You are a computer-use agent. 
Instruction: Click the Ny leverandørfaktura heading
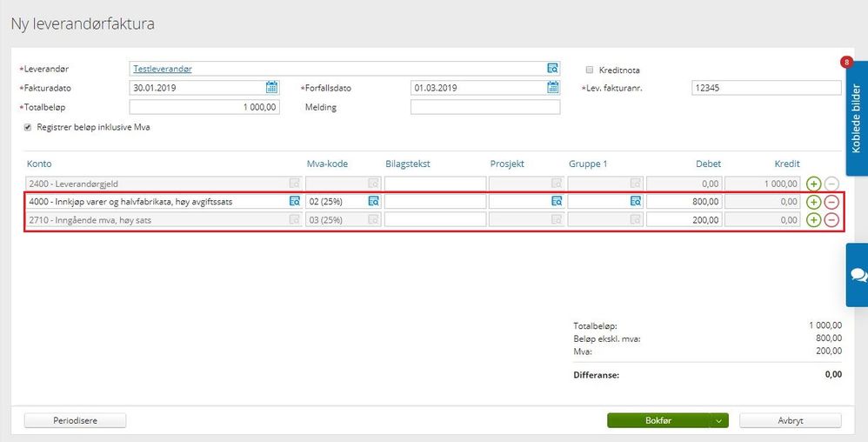tap(83, 24)
